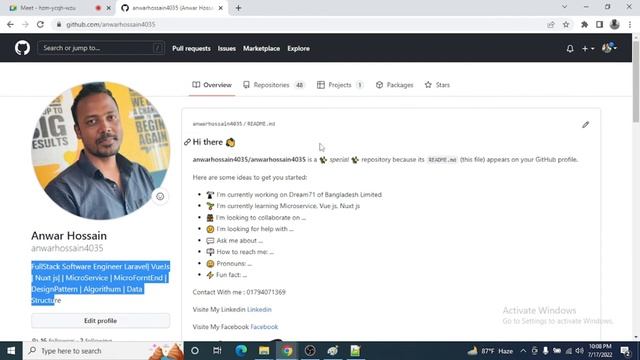The width and height of the screenshot is (640, 360).
Task: Edit README with the pencil icon
Action: [585, 124]
